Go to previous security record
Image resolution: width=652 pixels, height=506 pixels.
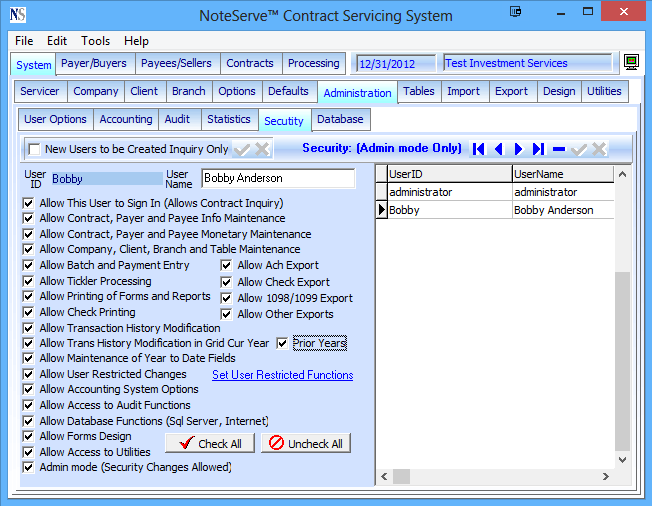pos(499,149)
